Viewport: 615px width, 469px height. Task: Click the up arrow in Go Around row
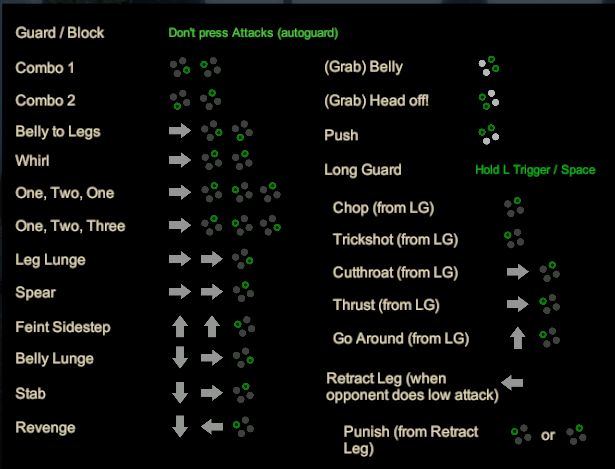tap(517, 338)
